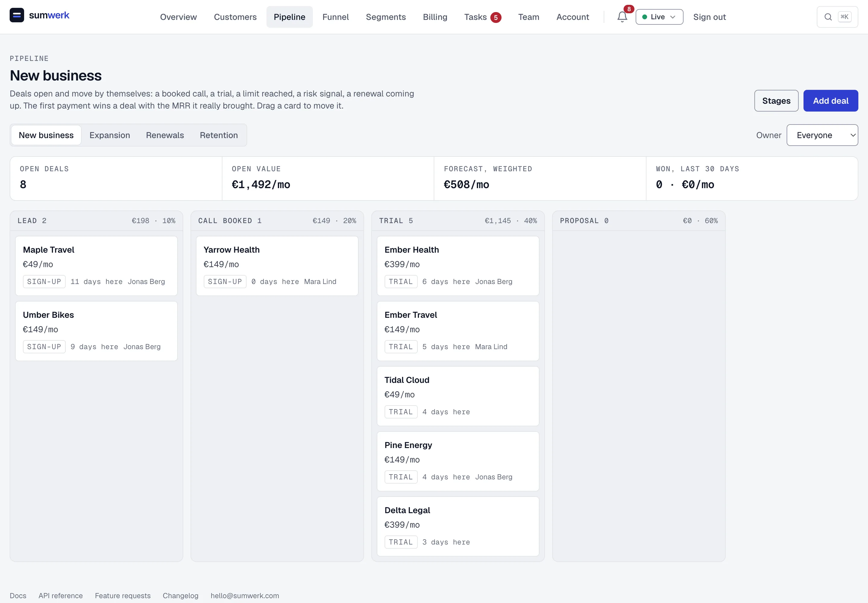Open Feature requests in footer
Viewport: 868px width, 603px height.
[122, 595]
